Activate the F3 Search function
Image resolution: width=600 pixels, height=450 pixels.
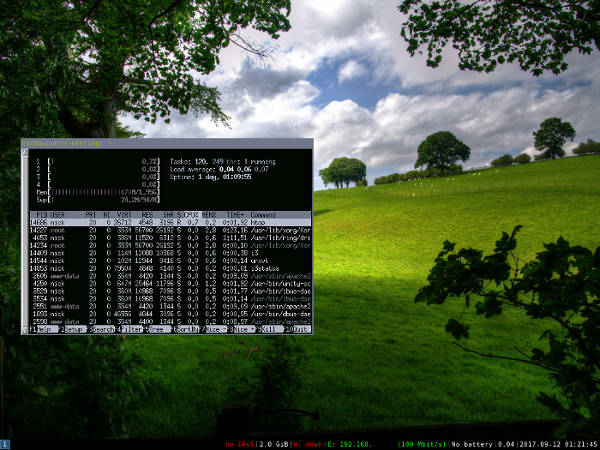[x=101, y=329]
